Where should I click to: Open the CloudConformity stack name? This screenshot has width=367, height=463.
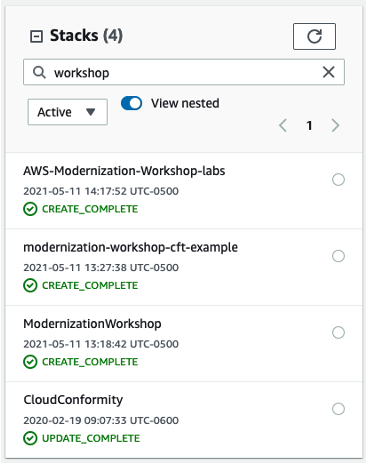tap(73, 400)
